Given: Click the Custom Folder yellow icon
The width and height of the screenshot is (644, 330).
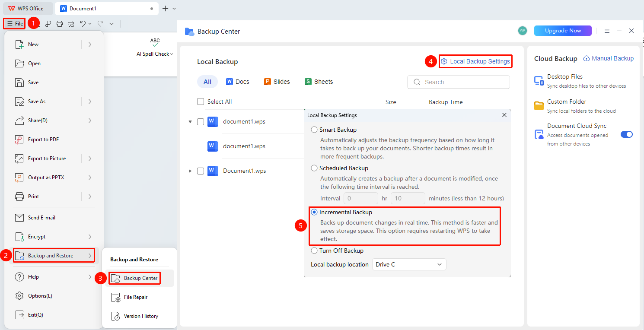Looking at the screenshot, I should pyautogui.click(x=539, y=106).
